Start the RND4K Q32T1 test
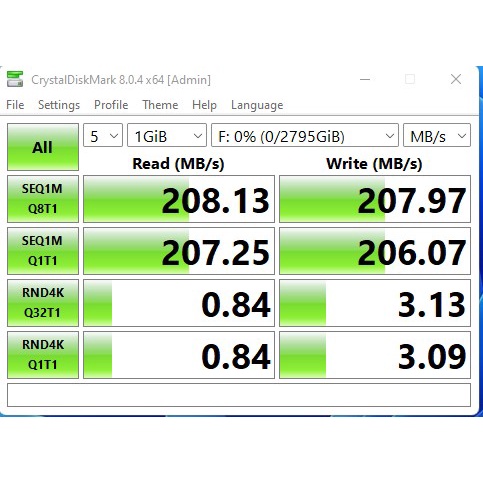 [x=43, y=303]
